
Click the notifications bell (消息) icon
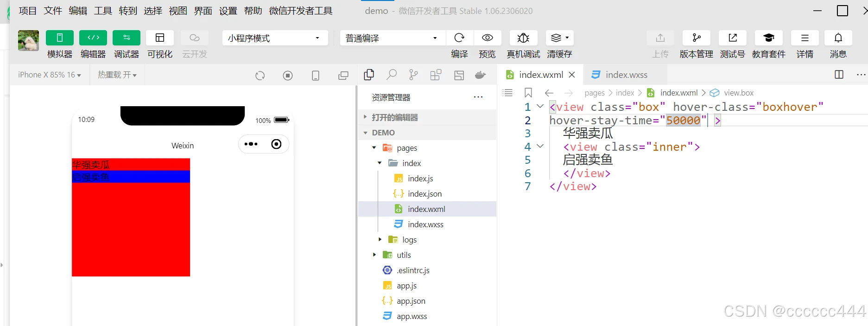pos(838,38)
